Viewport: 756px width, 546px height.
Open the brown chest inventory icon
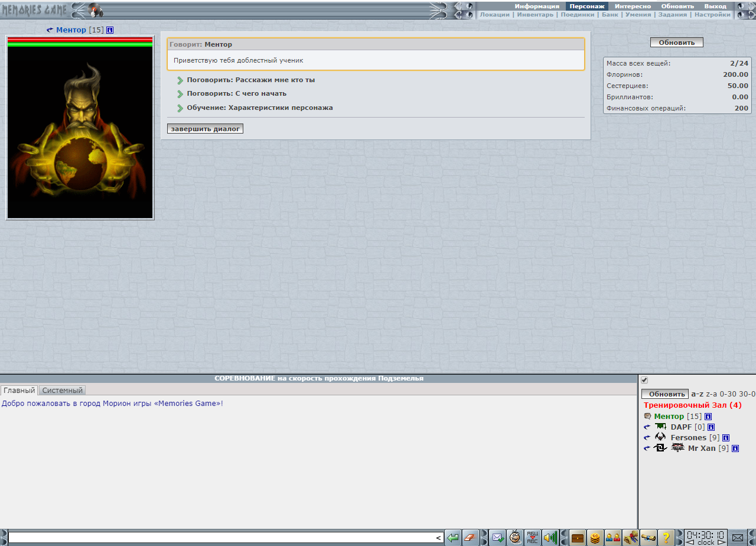click(578, 538)
